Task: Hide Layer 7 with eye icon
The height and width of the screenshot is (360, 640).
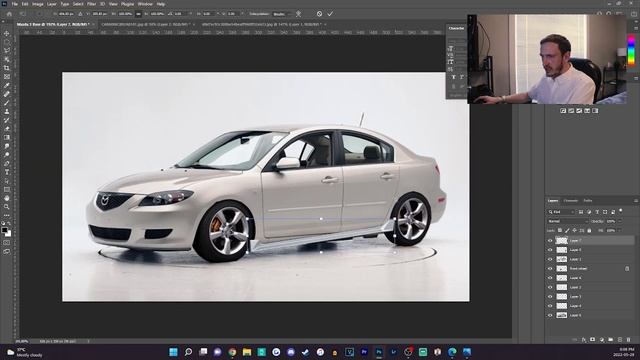Action: pos(550,241)
